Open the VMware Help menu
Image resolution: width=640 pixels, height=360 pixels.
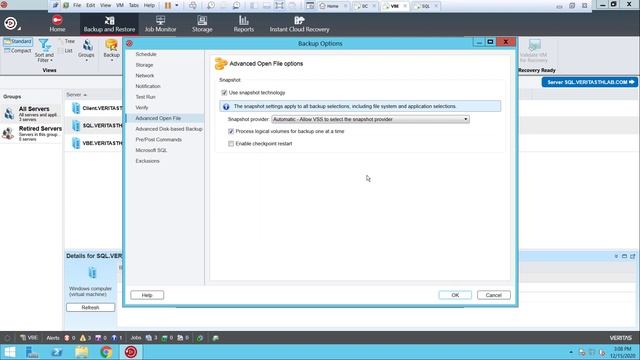click(149, 5)
